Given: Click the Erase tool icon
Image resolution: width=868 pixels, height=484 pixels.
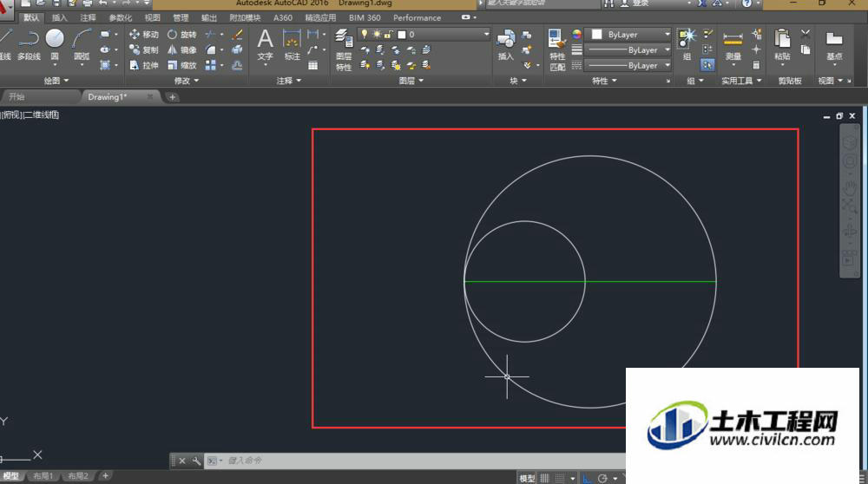Looking at the screenshot, I should (x=238, y=35).
